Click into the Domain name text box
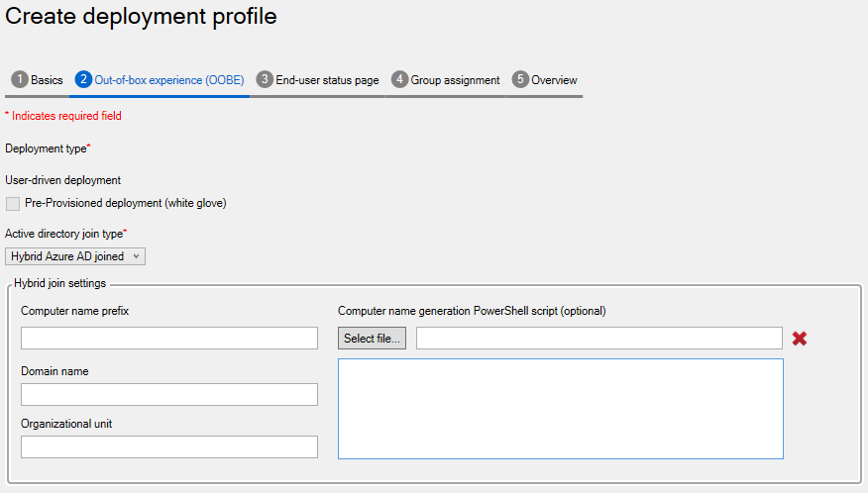Screen dimensions: 868x493 pyautogui.click(x=169, y=395)
